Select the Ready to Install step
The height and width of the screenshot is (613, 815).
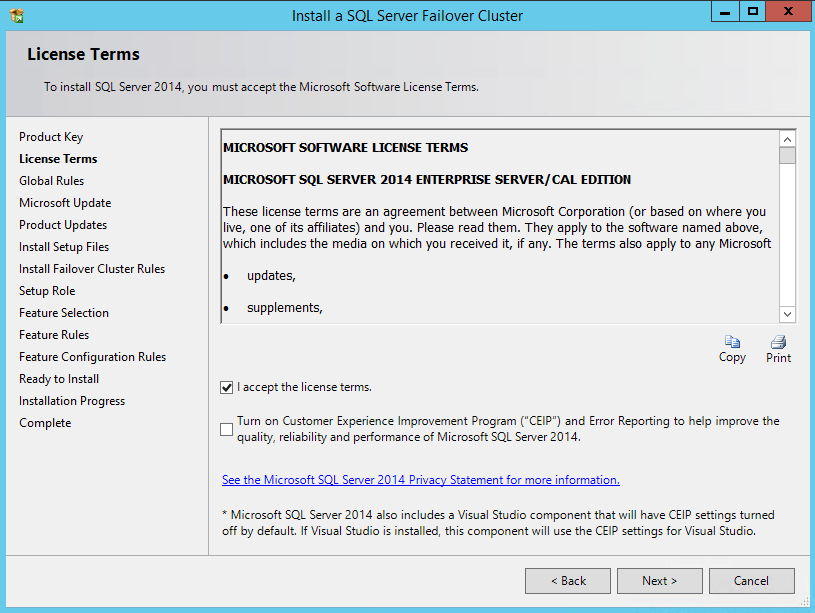click(59, 379)
